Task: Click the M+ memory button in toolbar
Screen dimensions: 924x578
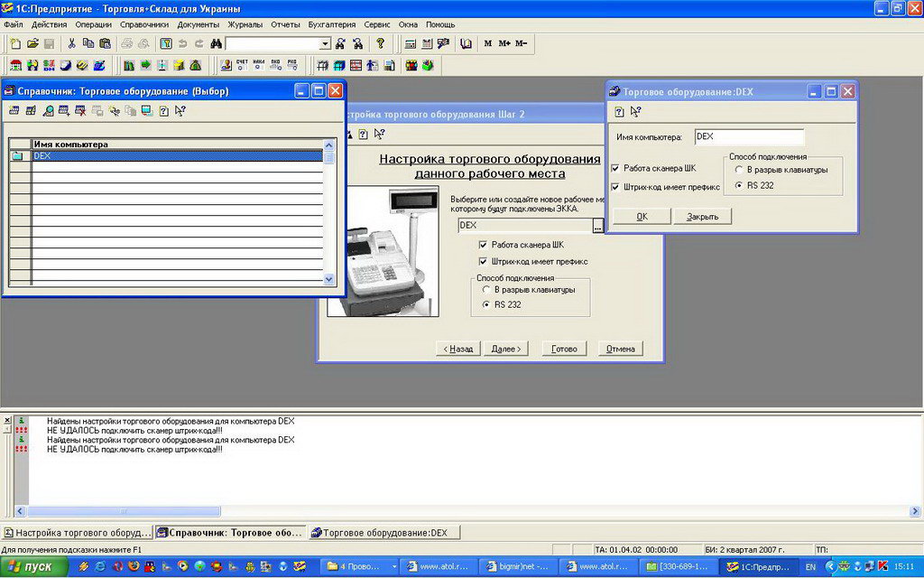Action: [504, 43]
